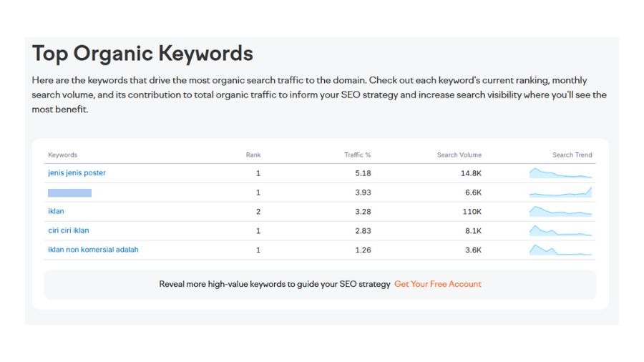Viewport: 644px width, 362px height.
Task: Click the 'Top Organic Keywords' heading
Action: click(x=142, y=54)
